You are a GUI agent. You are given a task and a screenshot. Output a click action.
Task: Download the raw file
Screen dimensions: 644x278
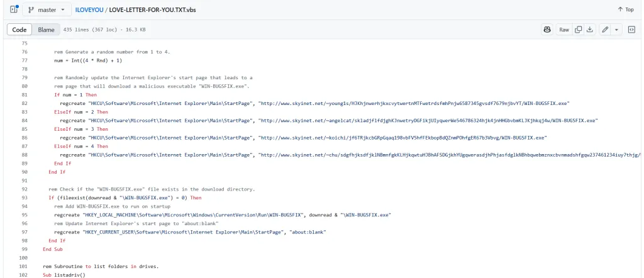590,30
